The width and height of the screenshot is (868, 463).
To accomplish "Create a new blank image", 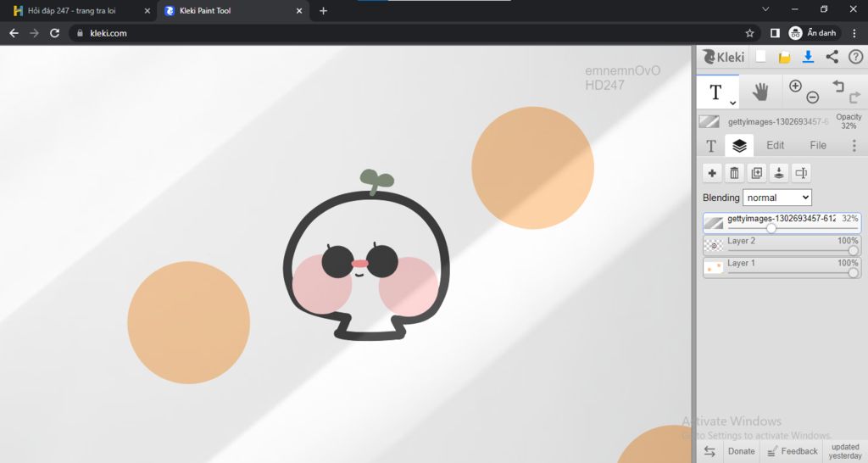I will click(x=761, y=57).
